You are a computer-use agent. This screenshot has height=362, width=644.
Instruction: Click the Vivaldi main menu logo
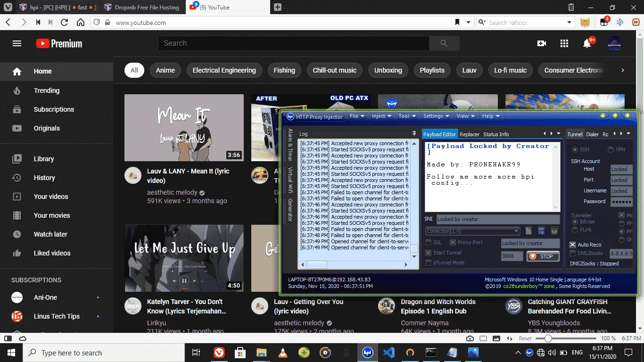8,7
